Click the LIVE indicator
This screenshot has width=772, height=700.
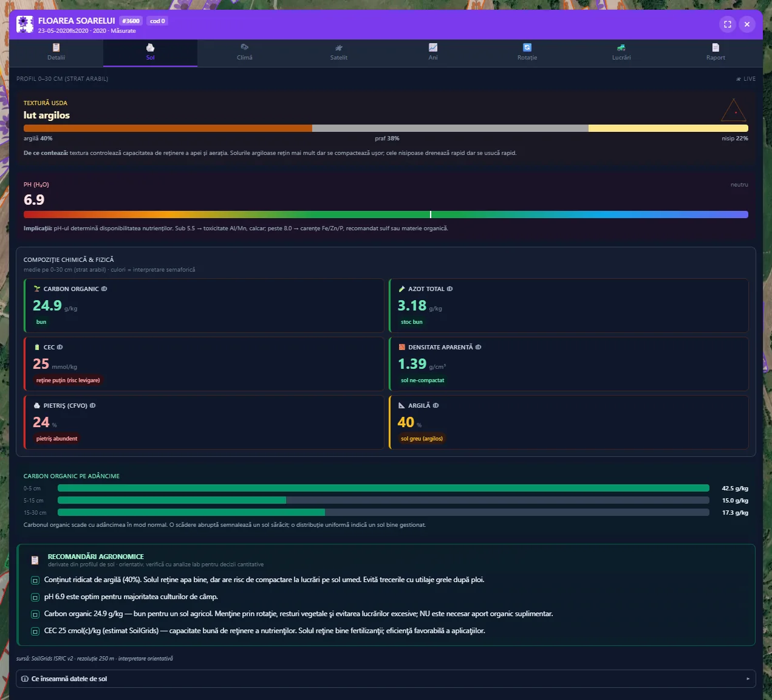click(x=746, y=79)
